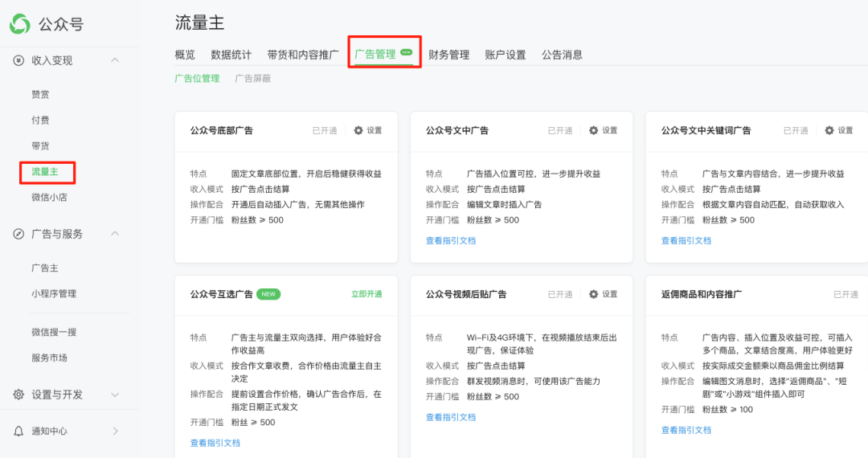This screenshot has height=458, width=868.
Task: Click the gear icon on 公众号视频后贴广告 card
Action: [593, 294]
